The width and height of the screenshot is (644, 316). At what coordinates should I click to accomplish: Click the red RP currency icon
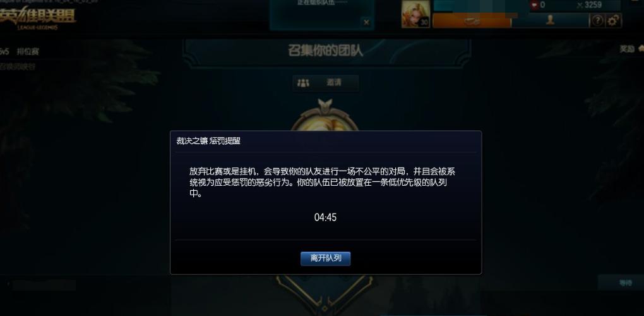click(534, 5)
